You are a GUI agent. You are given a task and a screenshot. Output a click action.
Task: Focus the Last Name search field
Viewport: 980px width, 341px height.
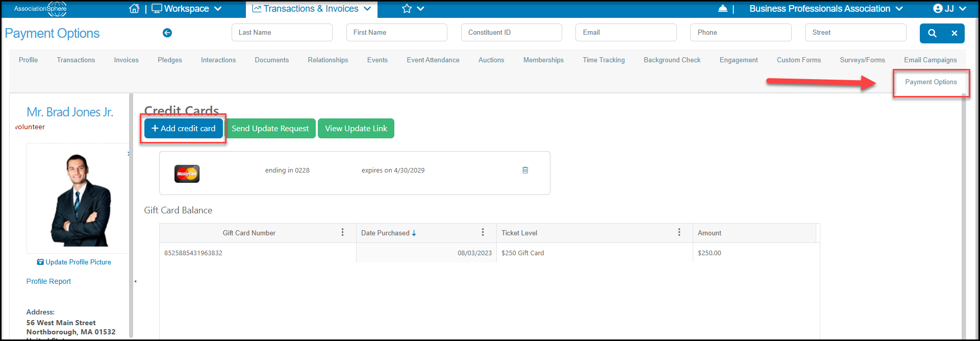(282, 32)
